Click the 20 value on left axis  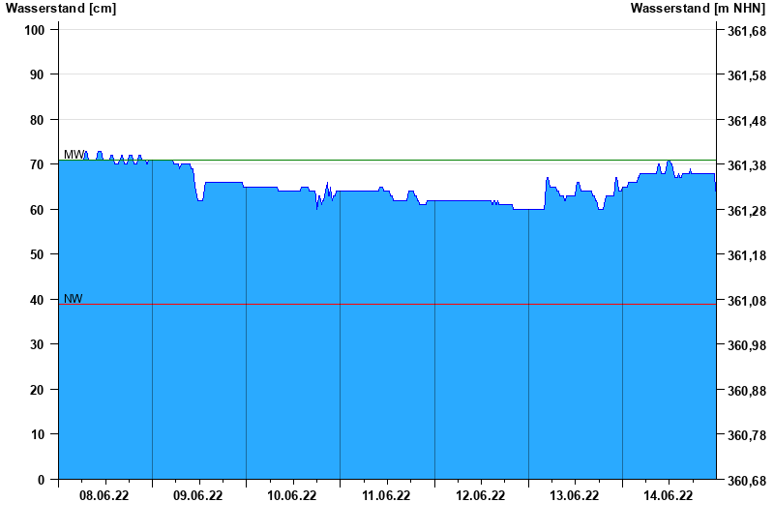[x=38, y=390]
